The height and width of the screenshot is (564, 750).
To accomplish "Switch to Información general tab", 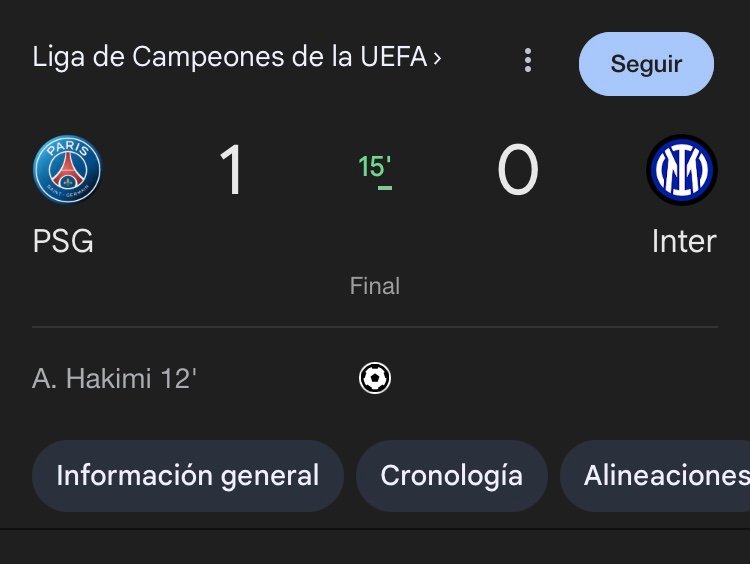I will pos(188,476).
